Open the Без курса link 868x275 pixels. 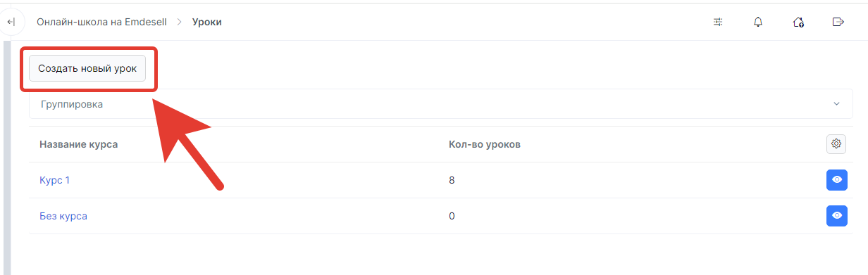tap(63, 216)
